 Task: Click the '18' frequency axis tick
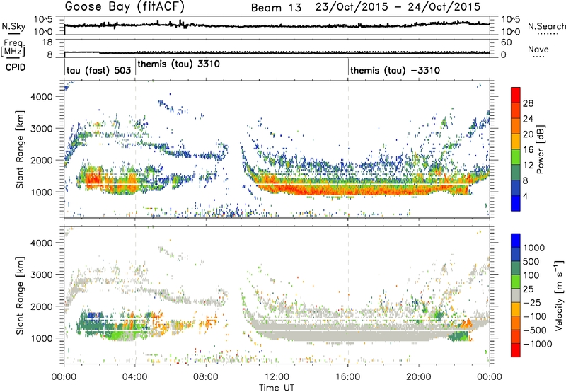pos(47,42)
